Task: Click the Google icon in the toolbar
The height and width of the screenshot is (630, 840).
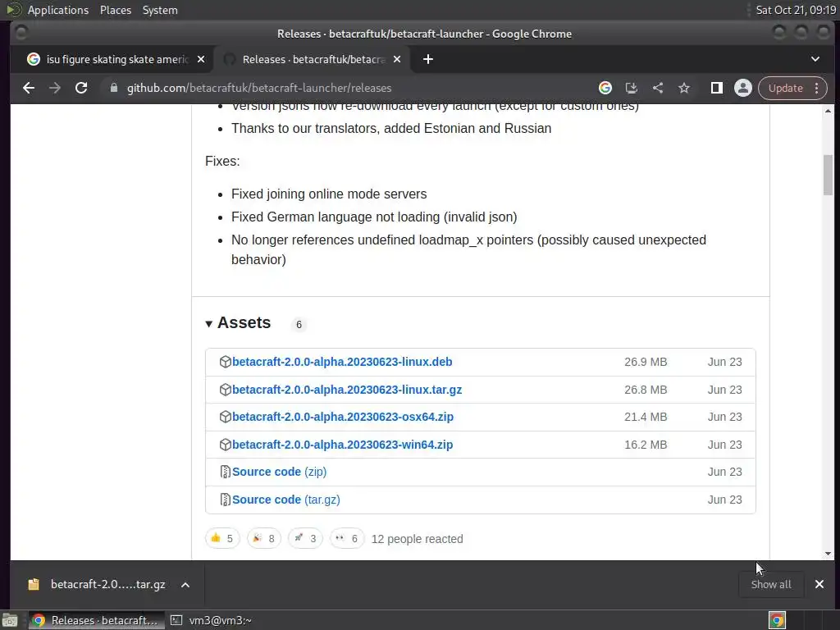Action: click(605, 88)
